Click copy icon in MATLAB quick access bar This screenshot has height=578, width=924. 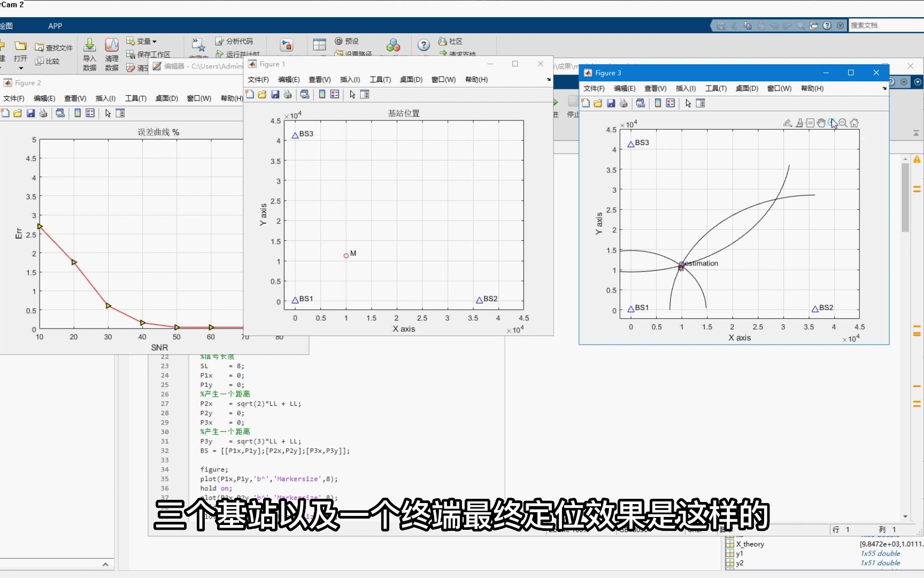[748, 25]
